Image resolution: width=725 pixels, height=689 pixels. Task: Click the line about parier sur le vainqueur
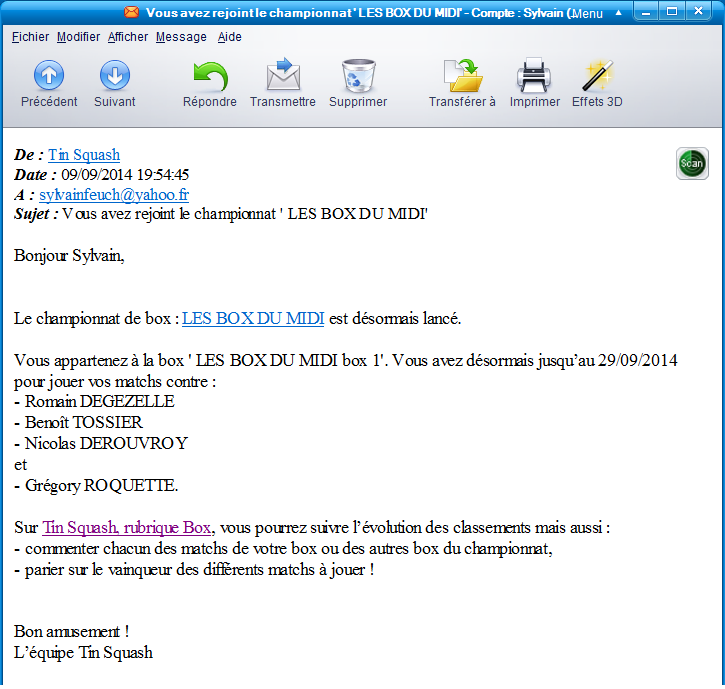coord(194,570)
